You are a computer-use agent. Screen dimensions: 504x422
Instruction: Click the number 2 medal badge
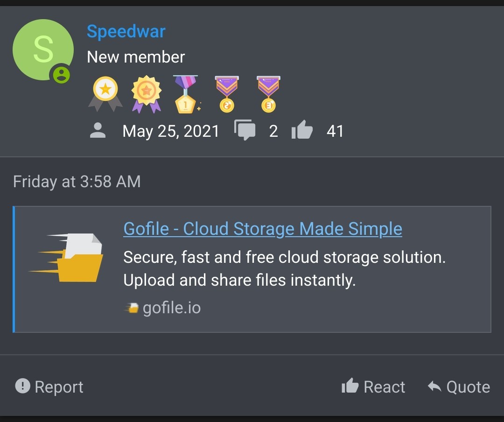(x=227, y=94)
